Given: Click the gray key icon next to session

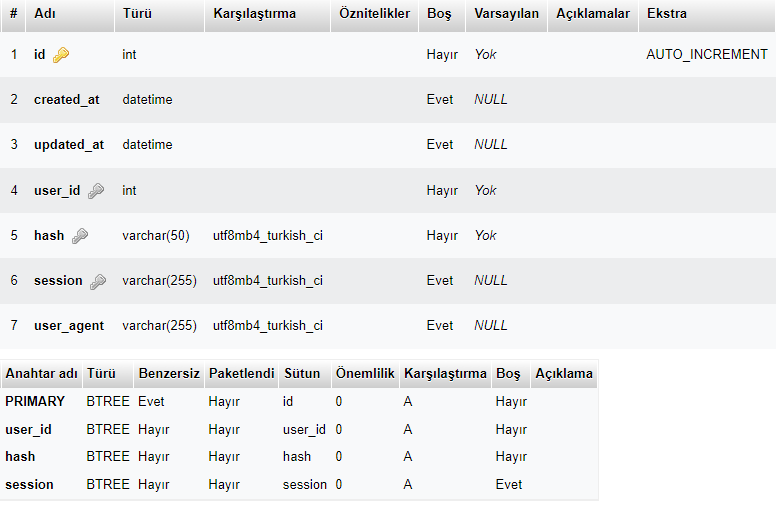Looking at the screenshot, I should [98, 282].
